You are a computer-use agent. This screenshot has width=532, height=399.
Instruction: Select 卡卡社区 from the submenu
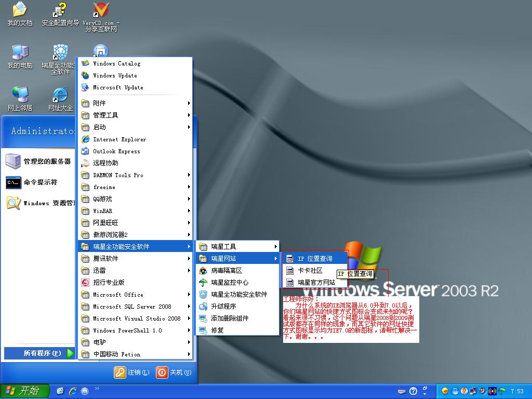pos(310,271)
